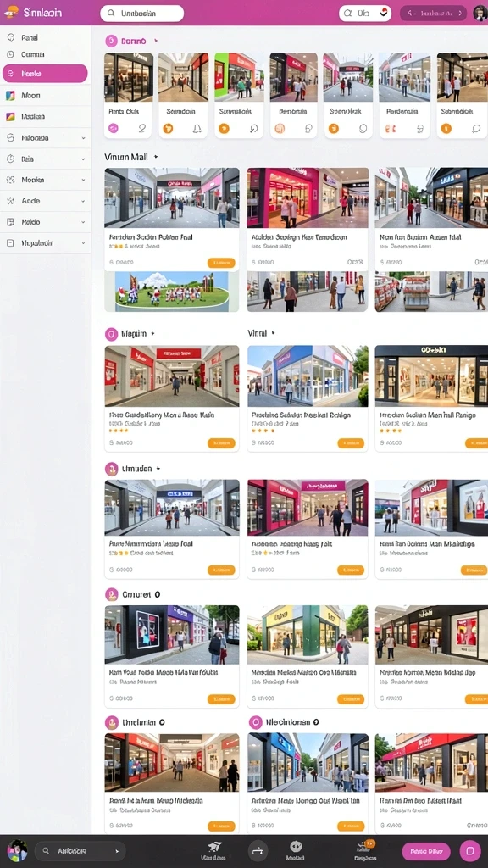Click the cart icon in the bottom bar
This screenshot has height=868, width=488.
(x=214, y=847)
